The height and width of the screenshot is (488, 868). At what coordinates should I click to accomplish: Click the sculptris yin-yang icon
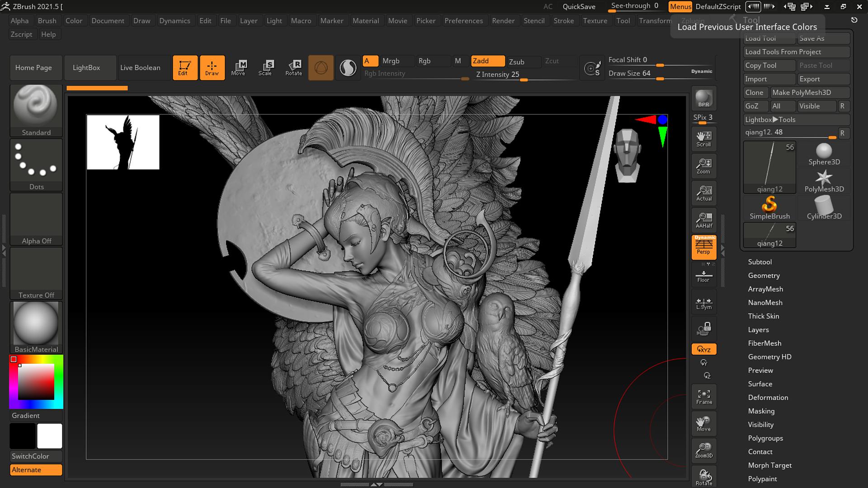point(348,68)
